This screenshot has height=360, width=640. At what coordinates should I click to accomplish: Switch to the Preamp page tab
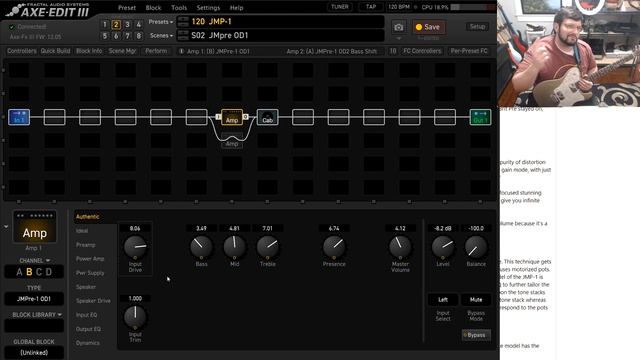(x=86, y=245)
